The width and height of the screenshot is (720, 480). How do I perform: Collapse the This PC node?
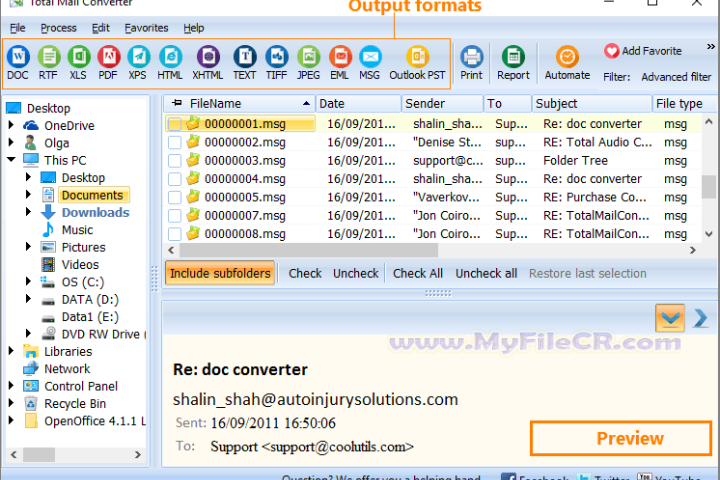(11, 160)
